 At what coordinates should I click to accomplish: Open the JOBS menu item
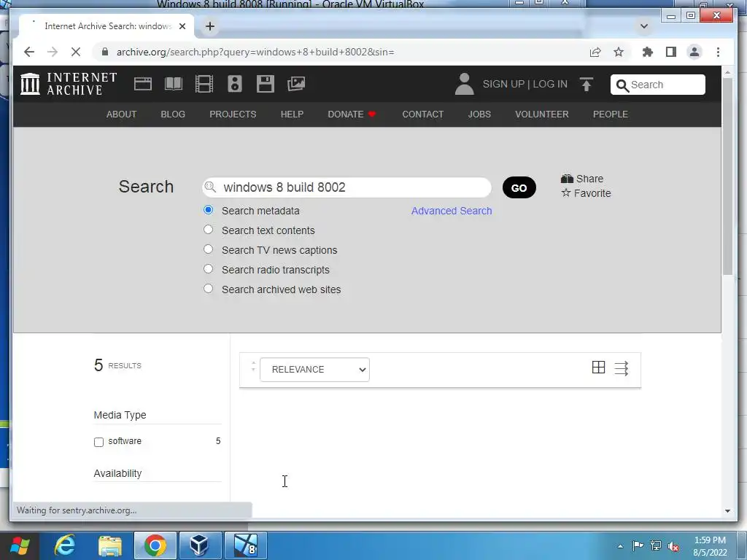tap(479, 114)
